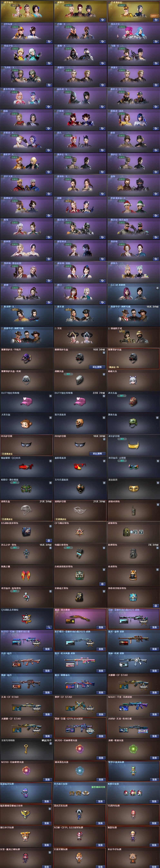Viewport: 160px width, 868px height.
Task: Open the 使用中 dropdown on 王者潘多拉 card
Action: point(154,15)
